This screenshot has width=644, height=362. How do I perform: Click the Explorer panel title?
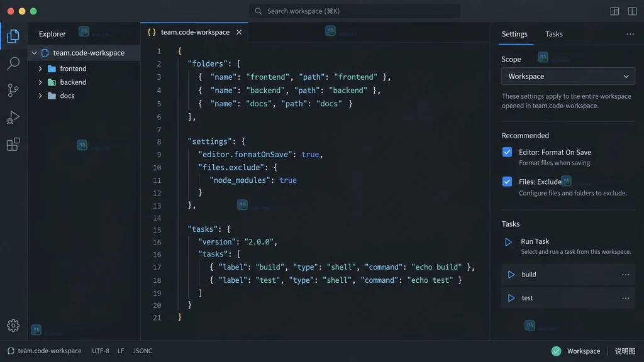coord(52,34)
